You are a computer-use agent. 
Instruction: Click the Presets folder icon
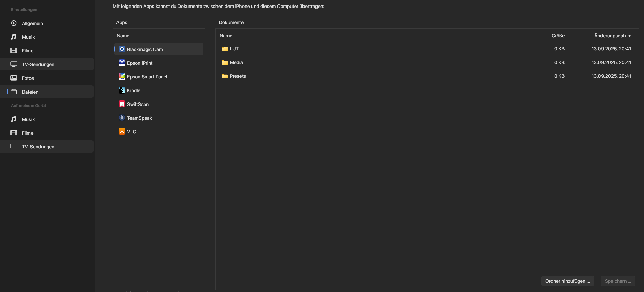coord(225,76)
